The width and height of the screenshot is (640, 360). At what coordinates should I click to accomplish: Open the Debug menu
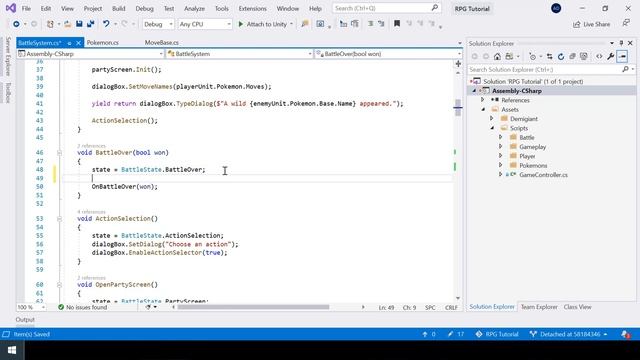click(x=144, y=9)
